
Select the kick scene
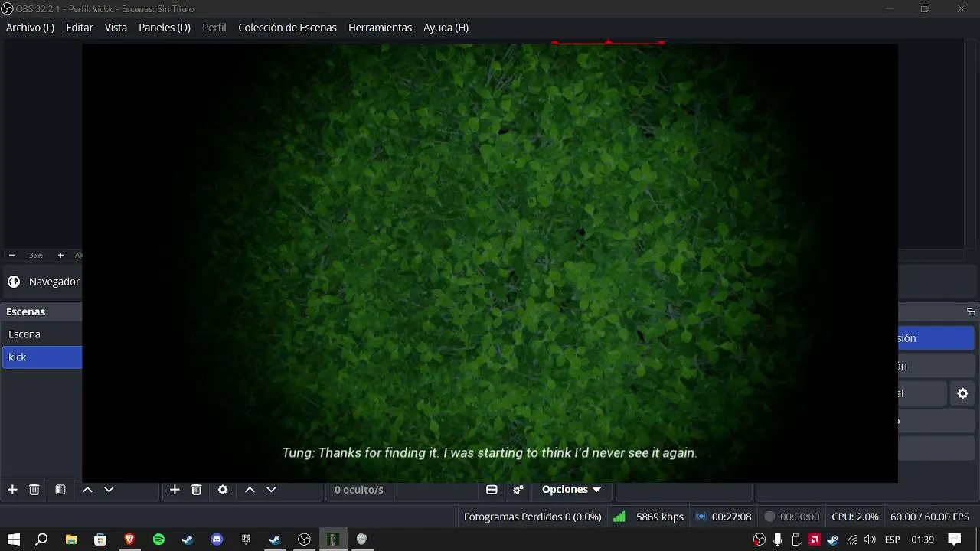click(42, 357)
